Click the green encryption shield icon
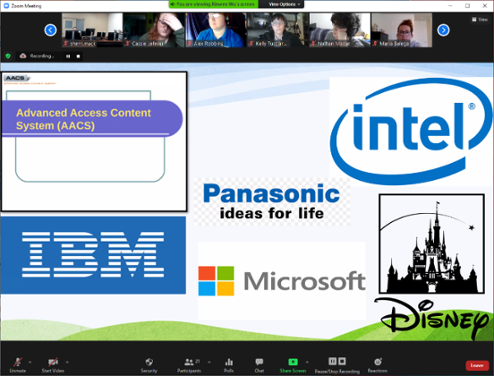Screen dimensions: 494x376 (x=8, y=56)
